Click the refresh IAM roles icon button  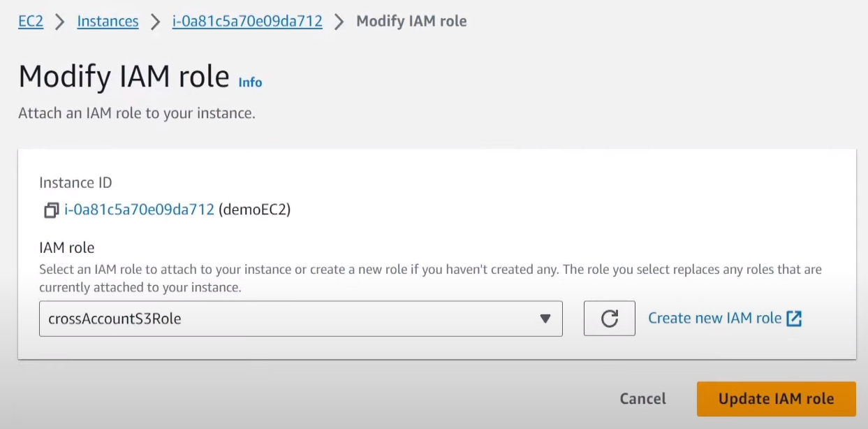(x=610, y=319)
